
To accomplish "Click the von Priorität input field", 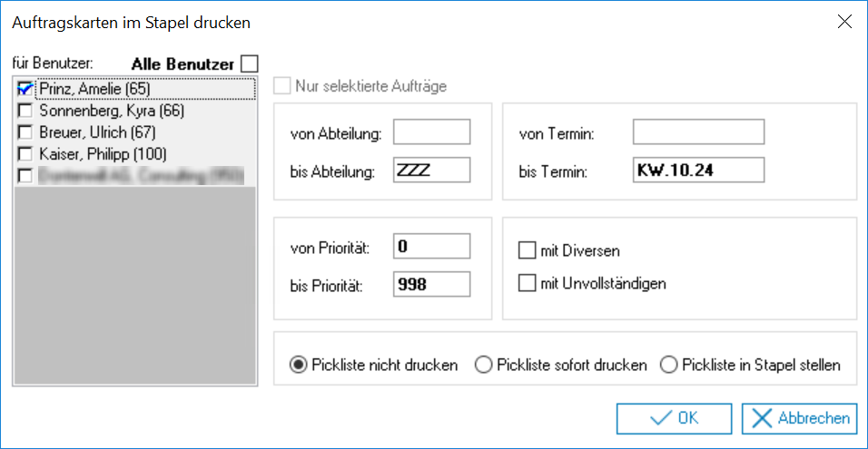I will [x=432, y=246].
